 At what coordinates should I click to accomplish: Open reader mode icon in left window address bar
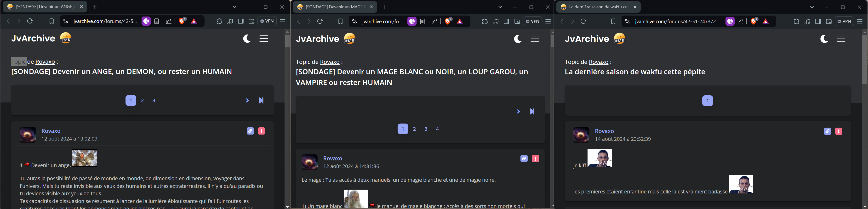click(x=157, y=21)
